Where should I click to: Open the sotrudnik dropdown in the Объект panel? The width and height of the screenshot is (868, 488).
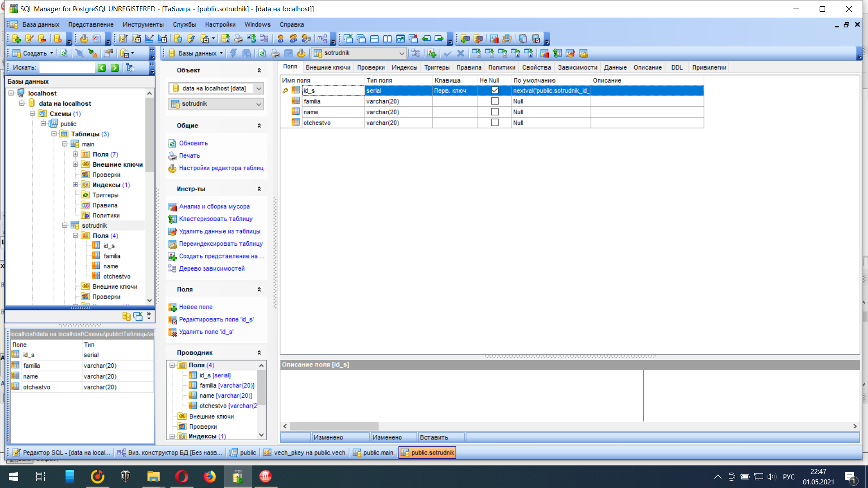tap(259, 104)
